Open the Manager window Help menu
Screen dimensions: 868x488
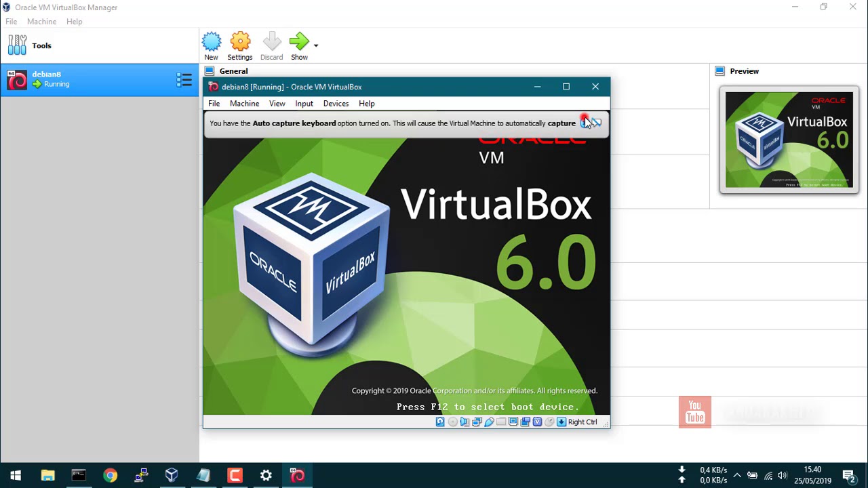tap(74, 22)
